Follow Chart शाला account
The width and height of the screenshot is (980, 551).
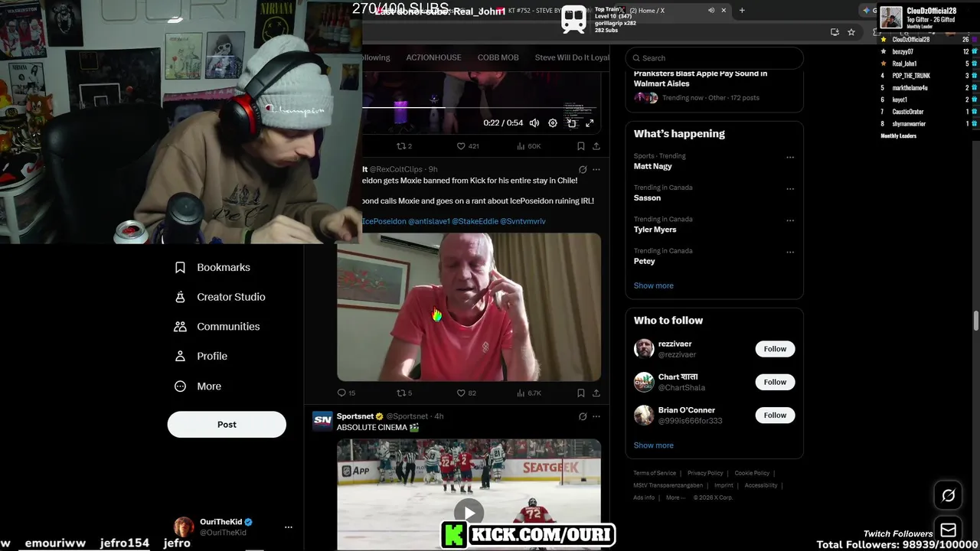click(775, 382)
